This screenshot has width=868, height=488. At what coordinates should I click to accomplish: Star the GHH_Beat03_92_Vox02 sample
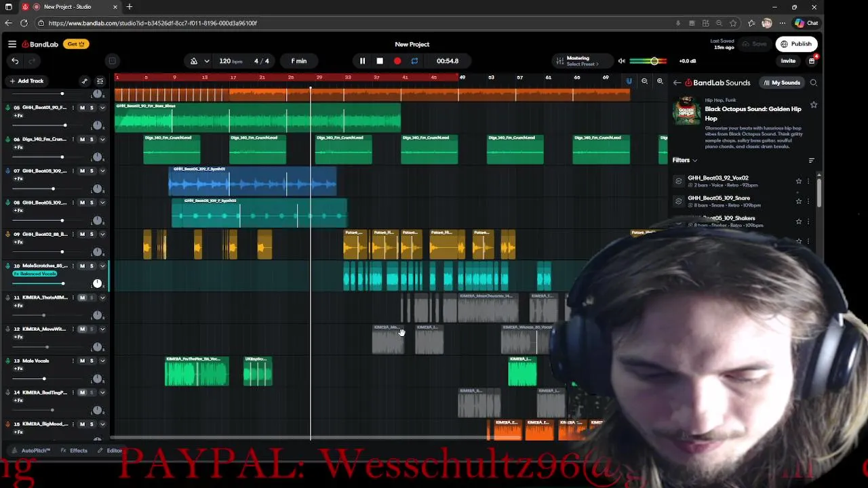coord(798,181)
